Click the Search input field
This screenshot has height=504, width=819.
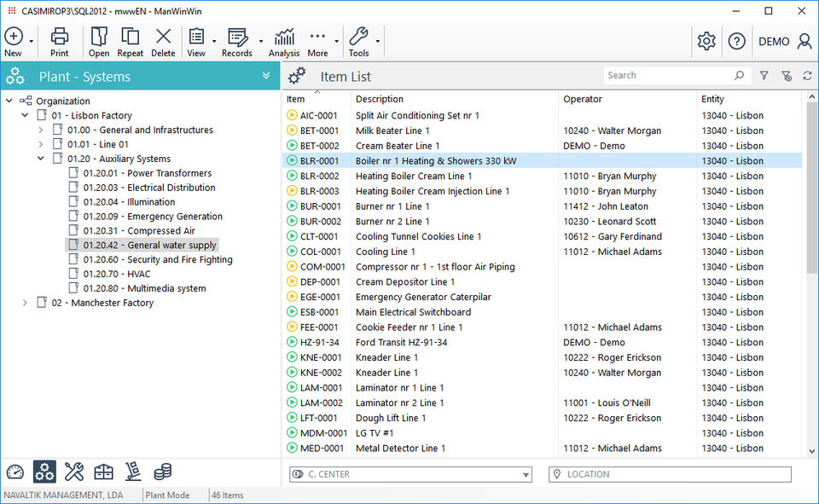tap(665, 76)
